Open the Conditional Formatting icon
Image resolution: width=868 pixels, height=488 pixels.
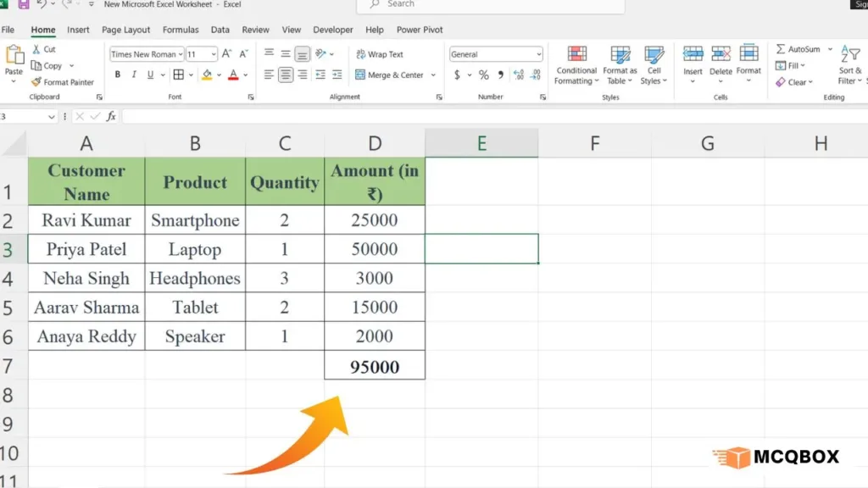[576, 55]
